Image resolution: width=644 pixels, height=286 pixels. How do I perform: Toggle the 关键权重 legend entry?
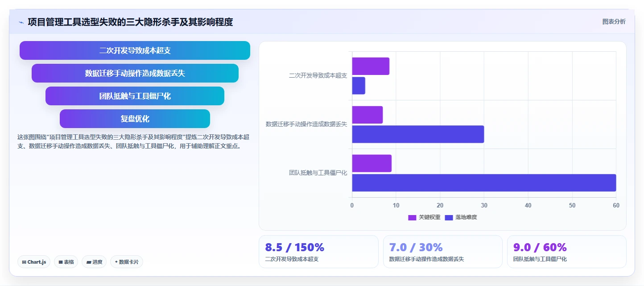click(424, 217)
